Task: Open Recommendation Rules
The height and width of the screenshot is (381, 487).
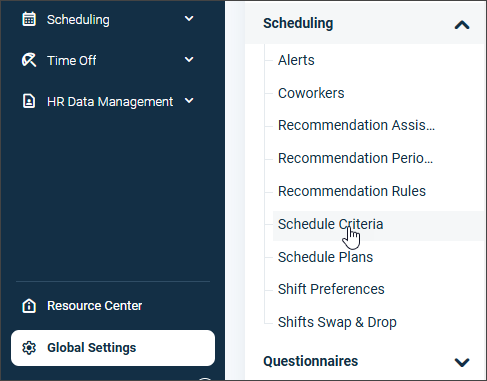Action: 352,191
